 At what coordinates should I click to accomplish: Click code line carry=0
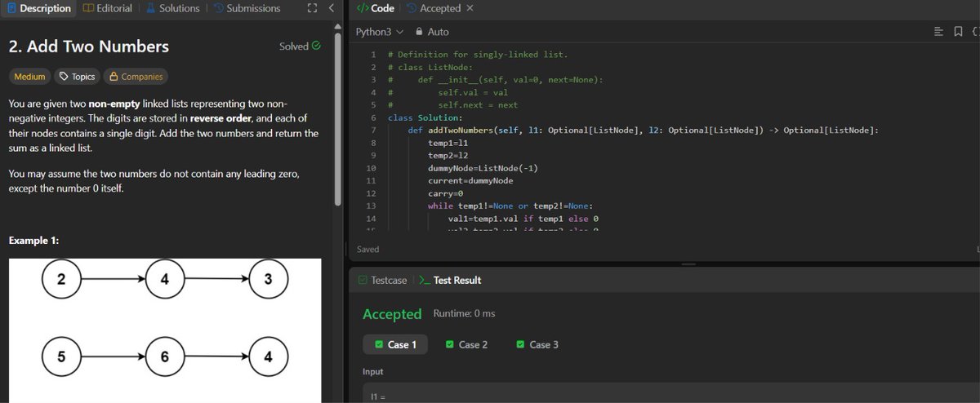(x=446, y=193)
